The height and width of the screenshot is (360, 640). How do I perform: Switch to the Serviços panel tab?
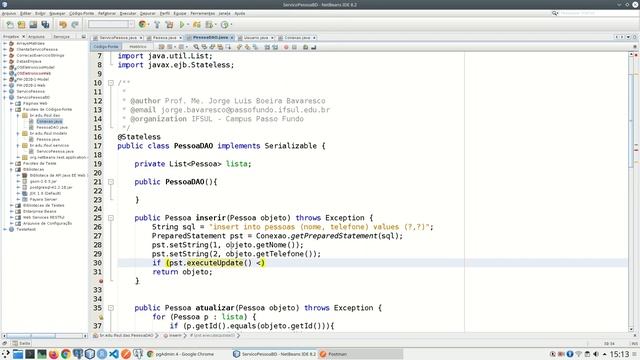point(62,37)
